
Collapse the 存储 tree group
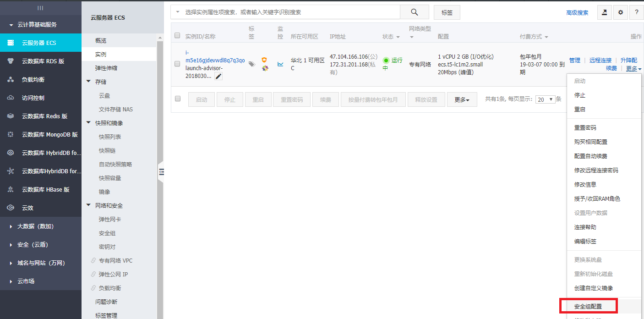pos(88,82)
